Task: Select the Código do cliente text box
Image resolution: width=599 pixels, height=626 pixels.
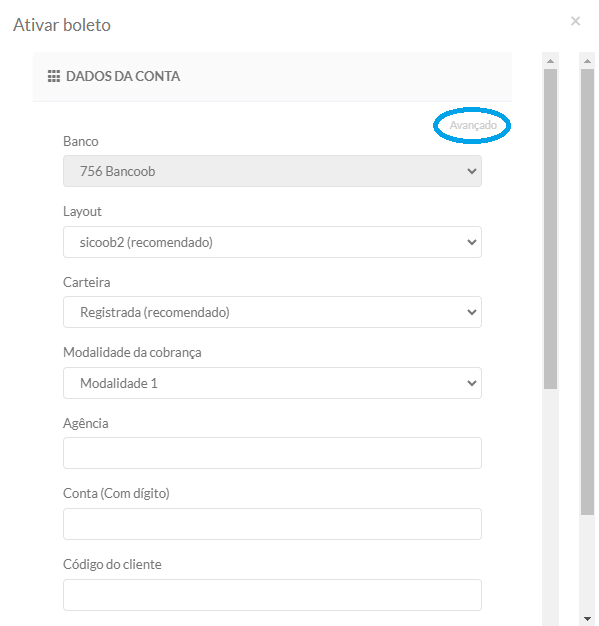Action: 272,595
